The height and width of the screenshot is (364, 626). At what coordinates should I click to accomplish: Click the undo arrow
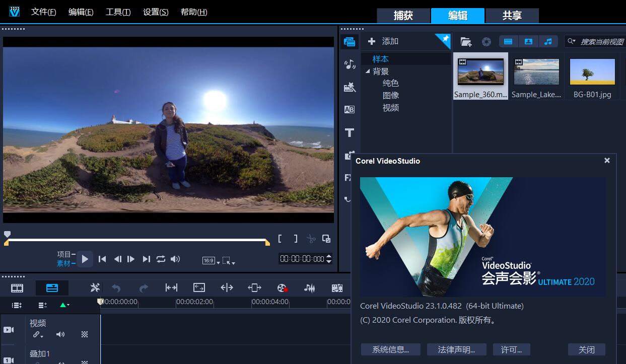pos(116,288)
